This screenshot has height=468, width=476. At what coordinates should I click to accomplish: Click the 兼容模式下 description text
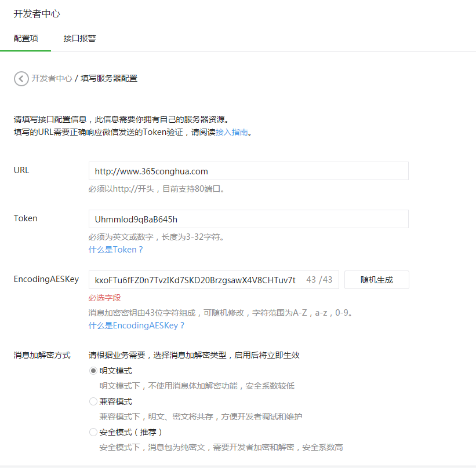tap(201, 416)
